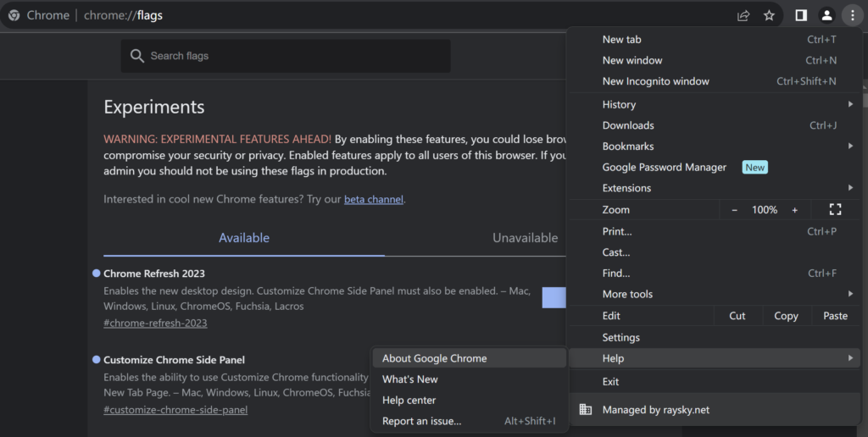The image size is (868, 437).
Task: Click the magnifier icon in Search flags
Action: tap(137, 56)
